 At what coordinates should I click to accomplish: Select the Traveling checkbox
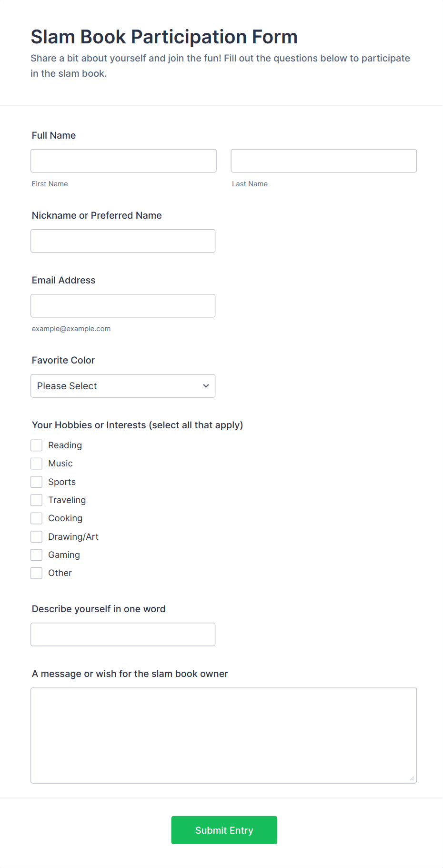37,500
